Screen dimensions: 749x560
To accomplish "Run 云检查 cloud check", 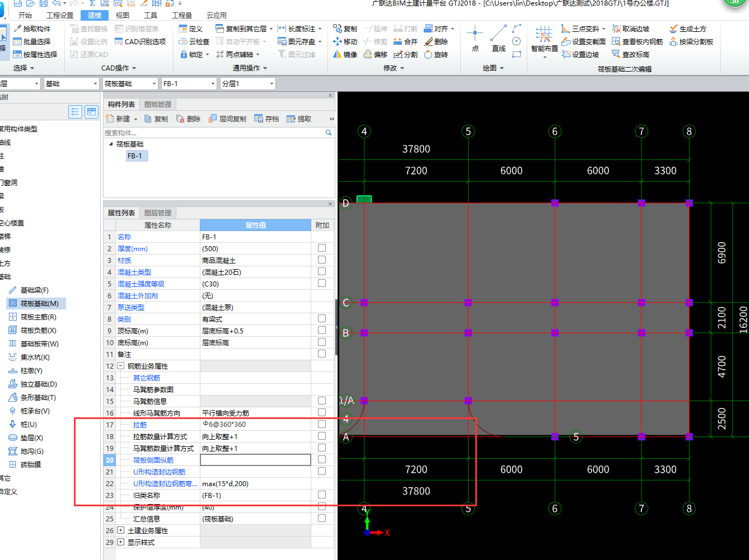I will 194,41.
